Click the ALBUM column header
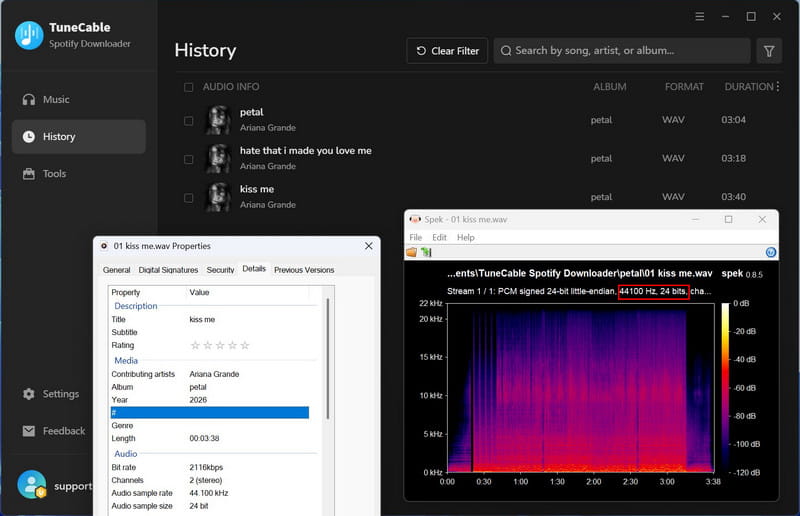This screenshot has width=800, height=516. (x=610, y=87)
